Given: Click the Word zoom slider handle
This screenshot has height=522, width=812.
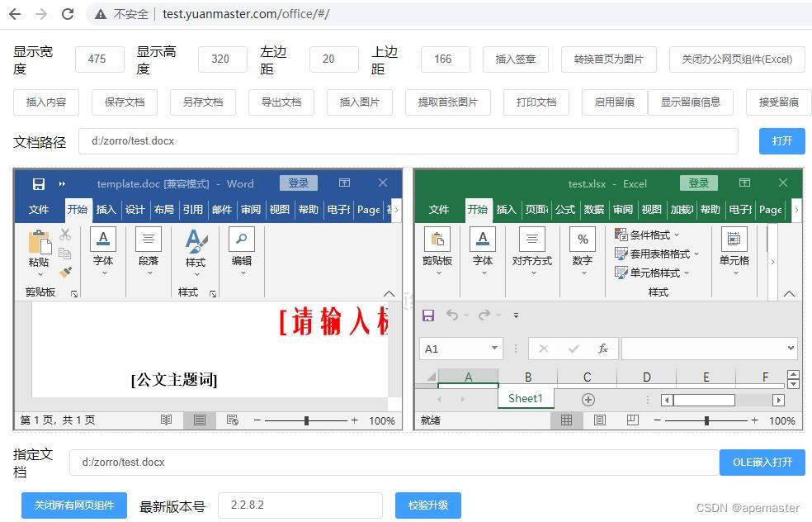Looking at the screenshot, I should [x=307, y=420].
